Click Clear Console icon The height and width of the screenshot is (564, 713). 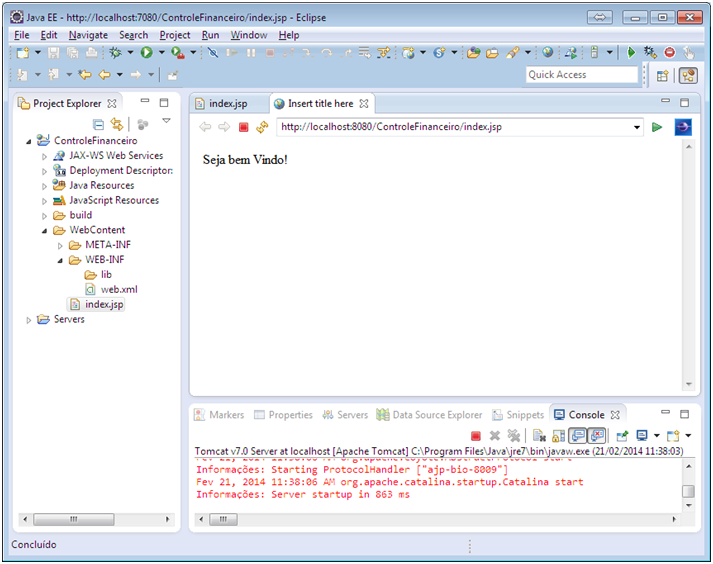[x=539, y=436]
